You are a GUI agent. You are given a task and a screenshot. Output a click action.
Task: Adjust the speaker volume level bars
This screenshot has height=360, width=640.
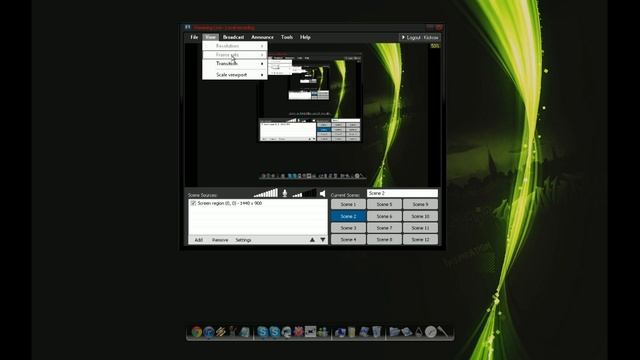coord(304,193)
